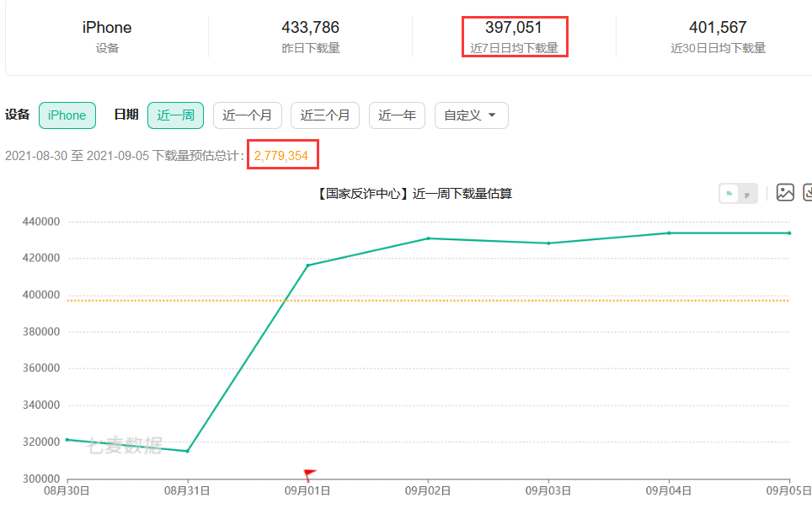Click the 08月31日 data point on the line

188,451
